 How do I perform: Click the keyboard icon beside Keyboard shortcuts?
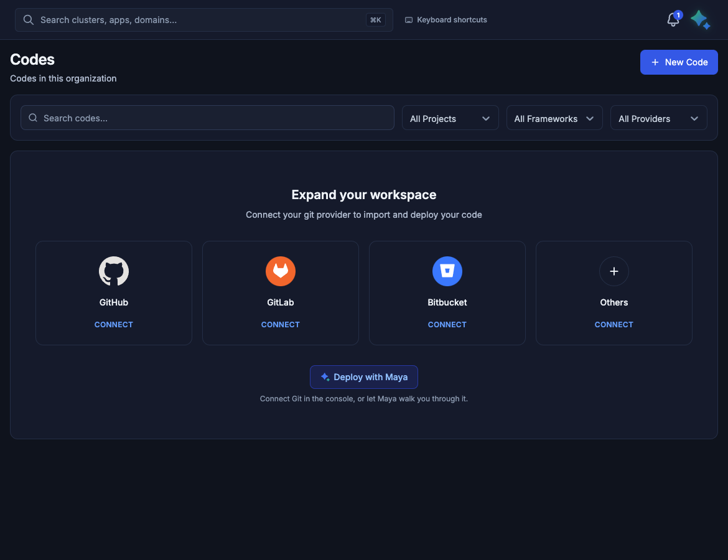[409, 20]
